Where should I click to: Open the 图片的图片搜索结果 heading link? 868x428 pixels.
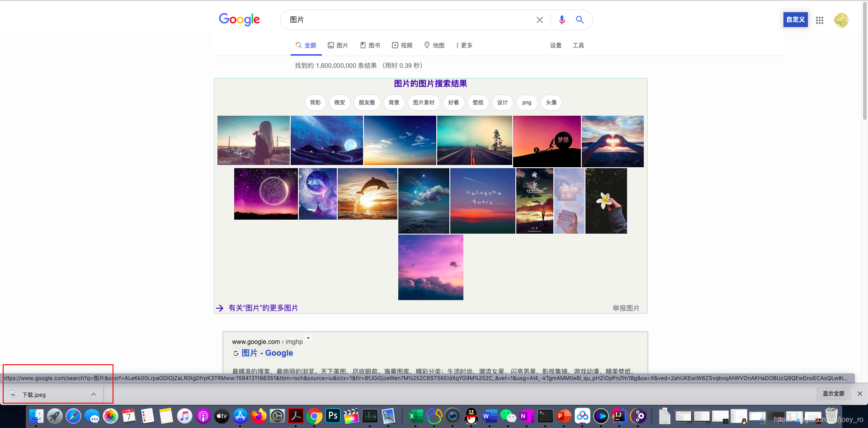click(430, 84)
